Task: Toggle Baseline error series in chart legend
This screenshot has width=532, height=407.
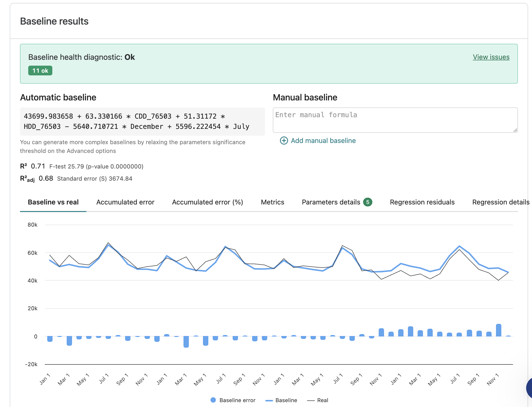Action: click(233, 400)
